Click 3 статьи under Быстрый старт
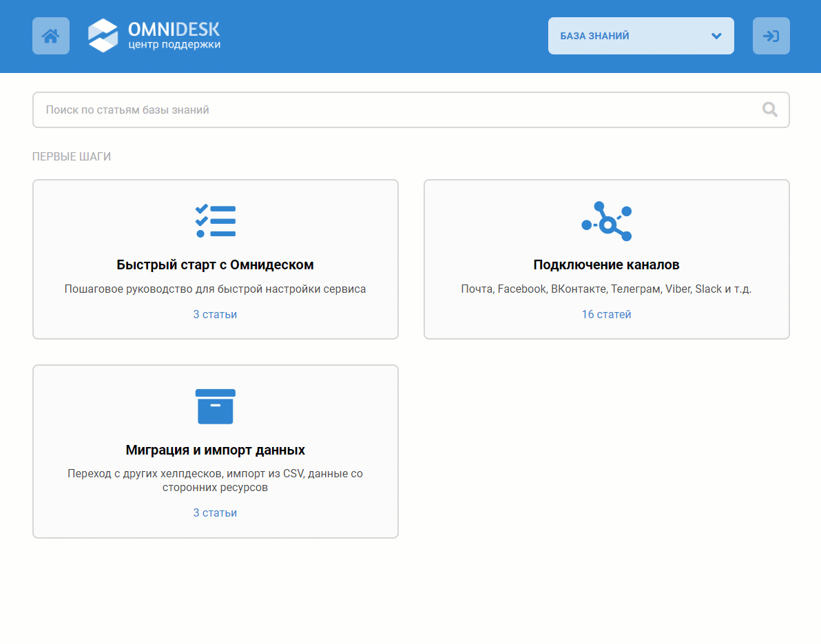The image size is (821, 644). pyautogui.click(x=215, y=315)
